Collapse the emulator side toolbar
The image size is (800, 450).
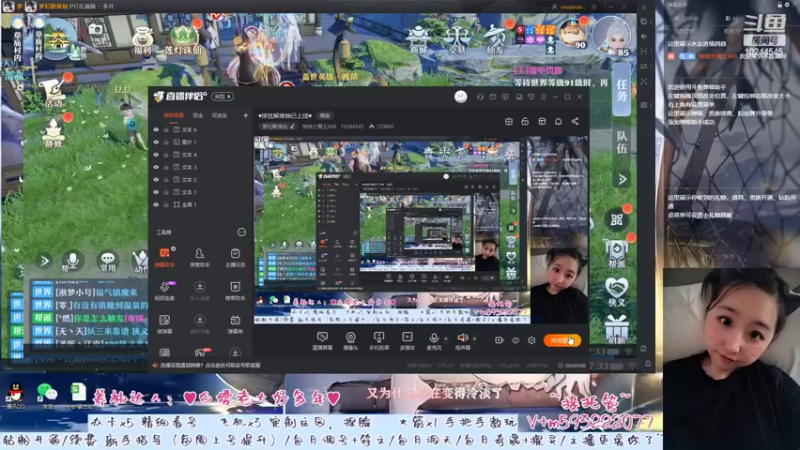[644, 7]
